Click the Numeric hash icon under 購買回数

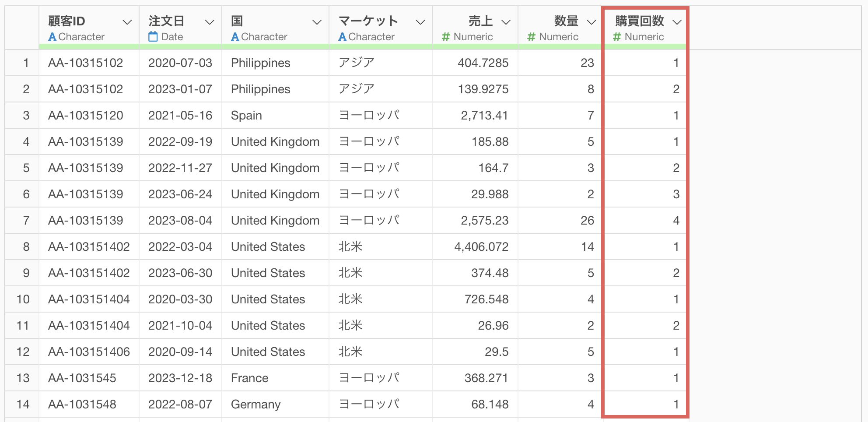617,37
